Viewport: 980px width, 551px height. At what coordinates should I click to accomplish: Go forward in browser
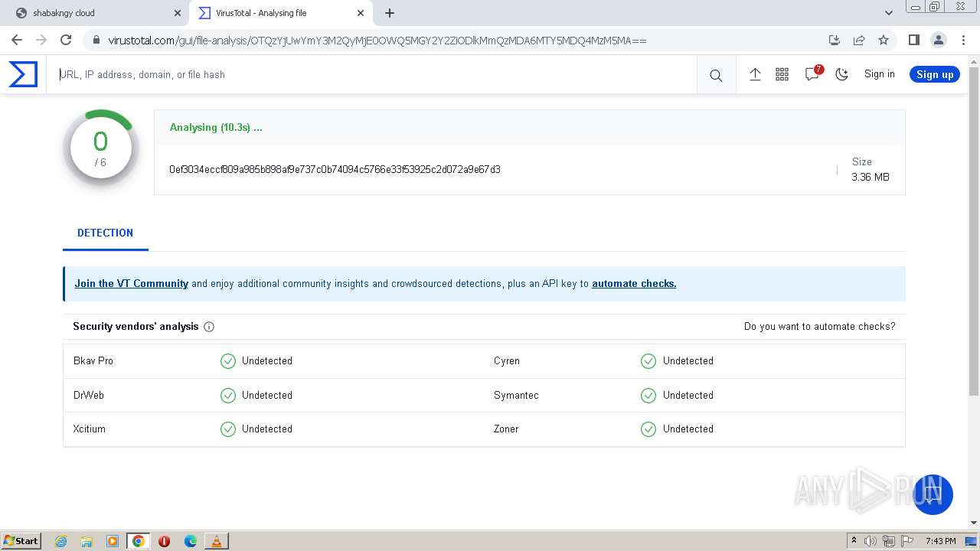click(x=41, y=40)
